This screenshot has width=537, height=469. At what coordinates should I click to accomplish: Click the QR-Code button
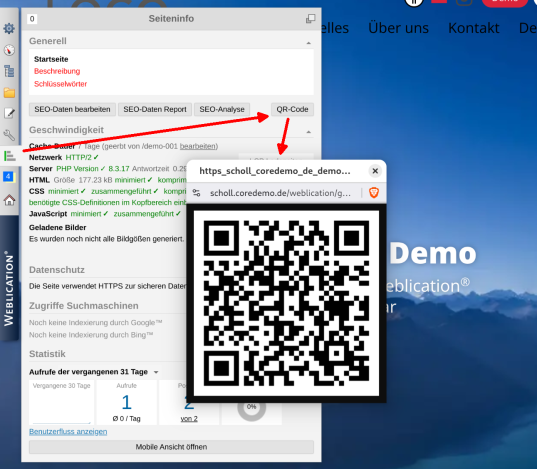[x=292, y=109]
